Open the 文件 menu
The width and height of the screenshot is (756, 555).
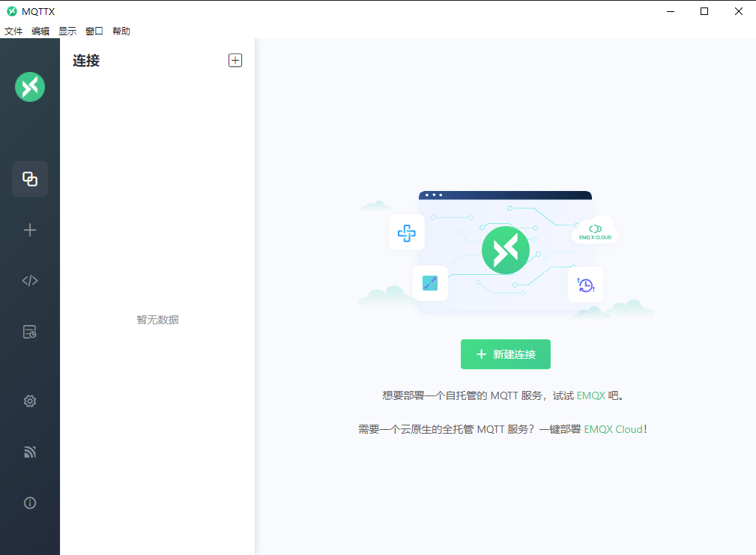[x=13, y=31]
